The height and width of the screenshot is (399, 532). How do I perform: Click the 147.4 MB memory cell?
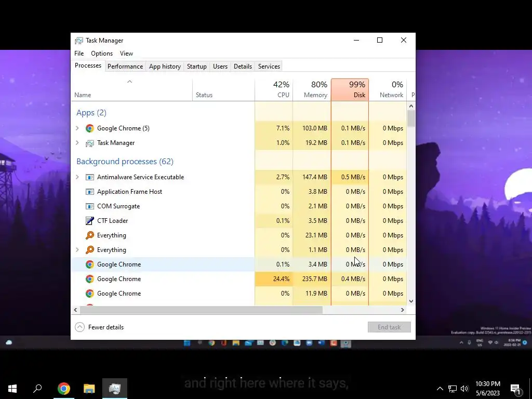tap(312, 177)
